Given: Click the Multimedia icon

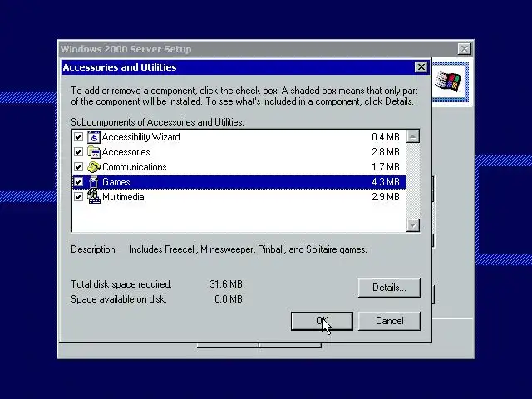Looking at the screenshot, I should (94, 197).
